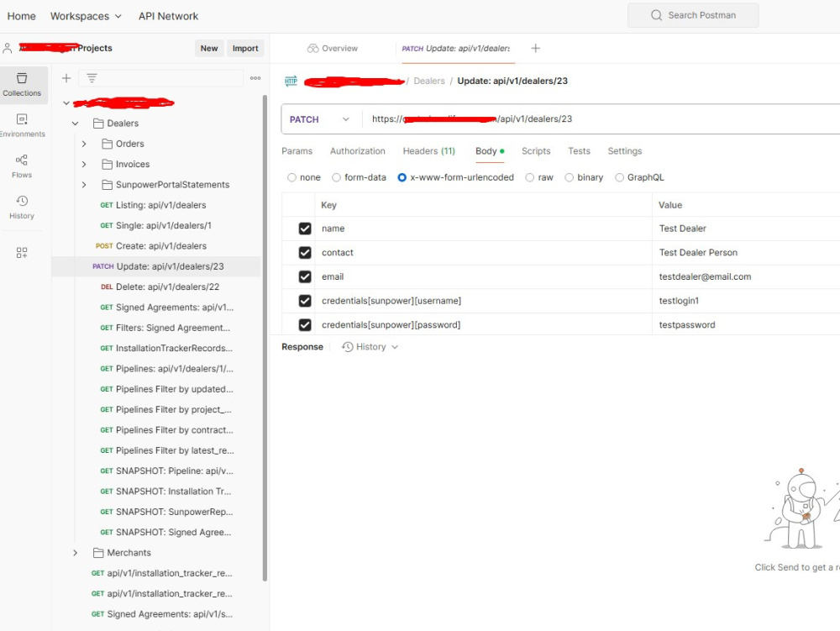Screen dimensions: 840x631
Task: Click the SunpowerPortalStatements folder icon
Action: coord(108,184)
